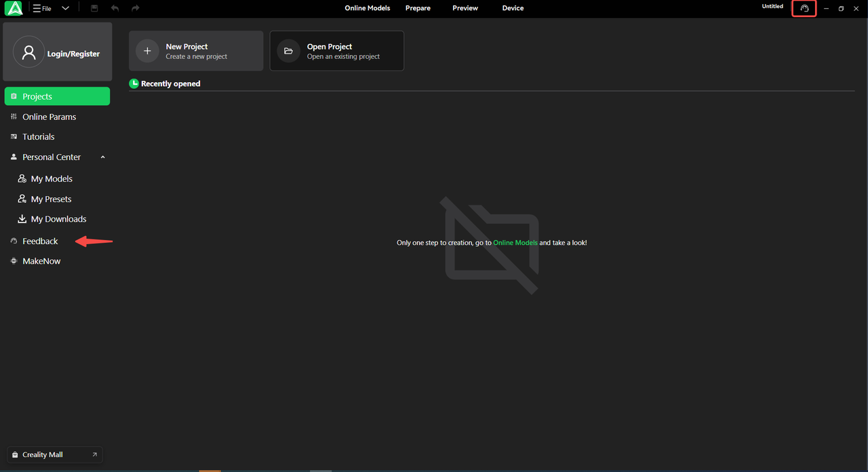Expand the dropdown arrow next to File
The height and width of the screenshot is (472, 868).
click(x=65, y=8)
